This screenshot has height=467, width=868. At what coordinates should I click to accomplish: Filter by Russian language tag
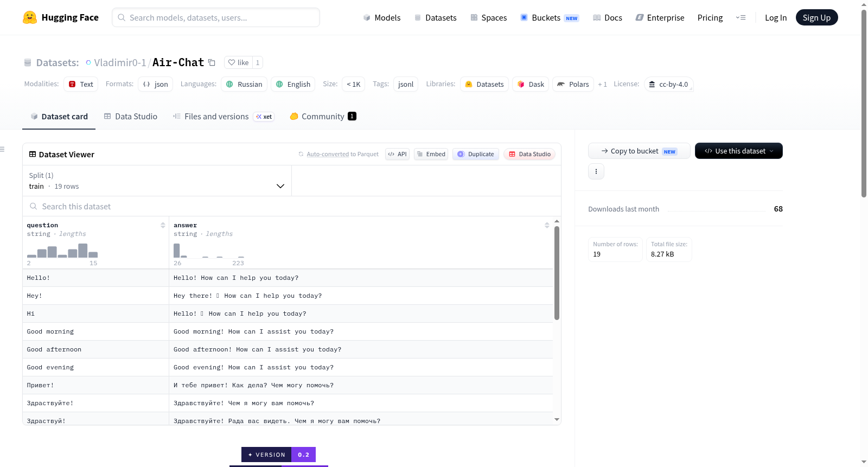click(244, 84)
